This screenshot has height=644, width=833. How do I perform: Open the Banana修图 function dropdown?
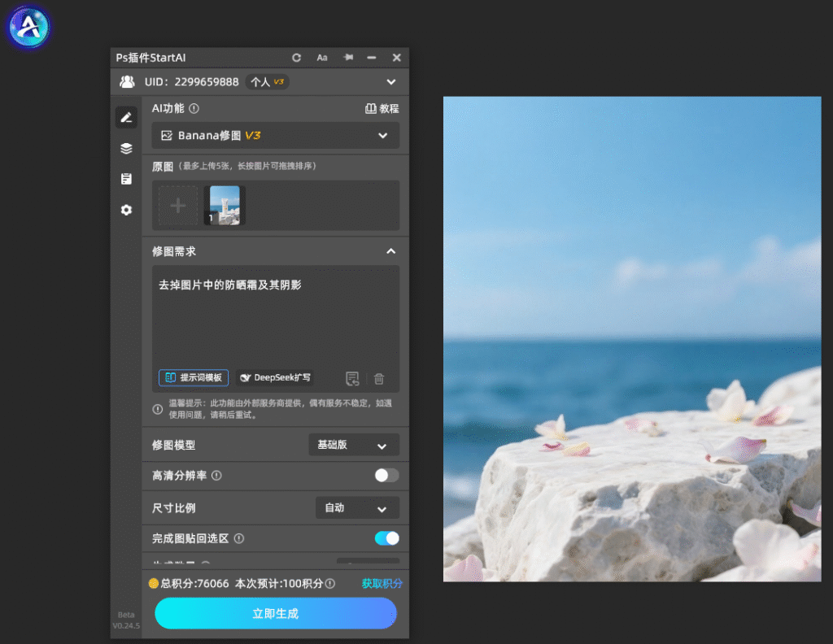point(276,135)
